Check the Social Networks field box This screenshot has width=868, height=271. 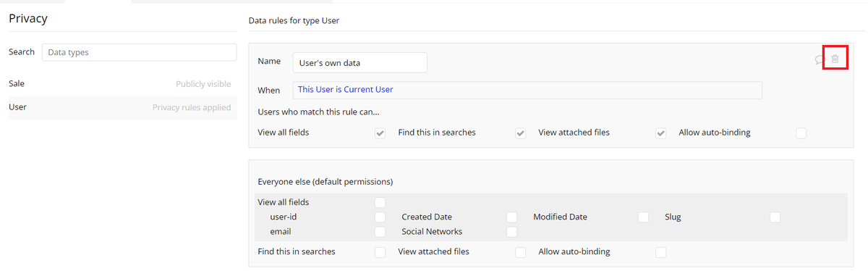[512, 232]
